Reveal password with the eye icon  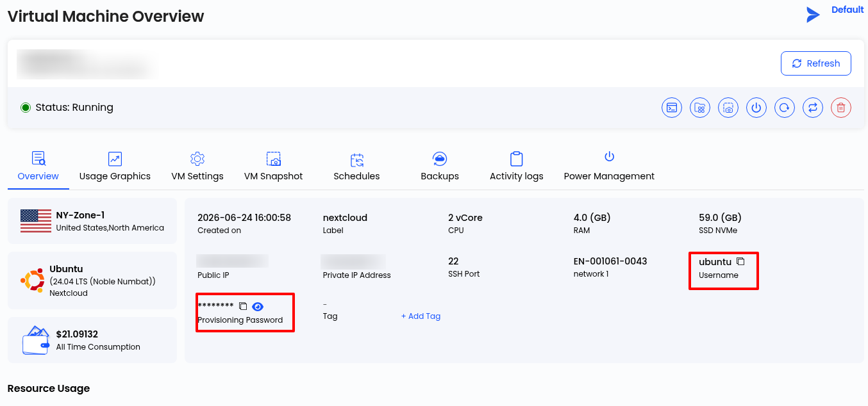tap(258, 306)
